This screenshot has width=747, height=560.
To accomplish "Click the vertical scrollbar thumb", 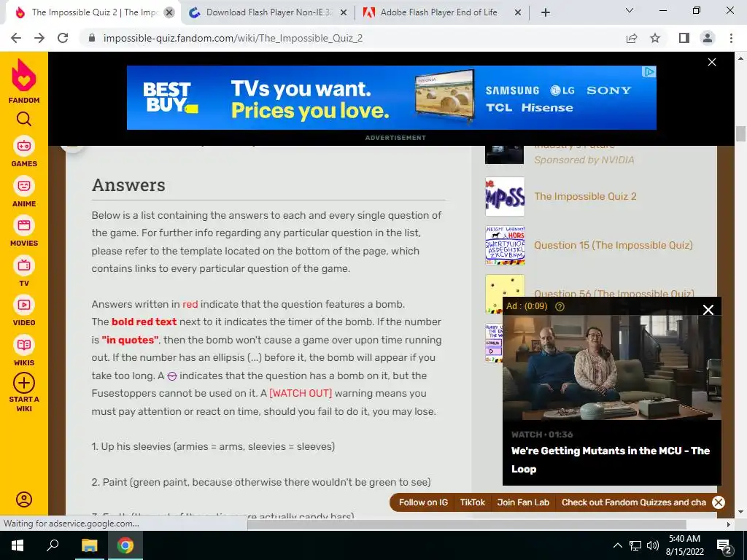I will coord(741,134).
